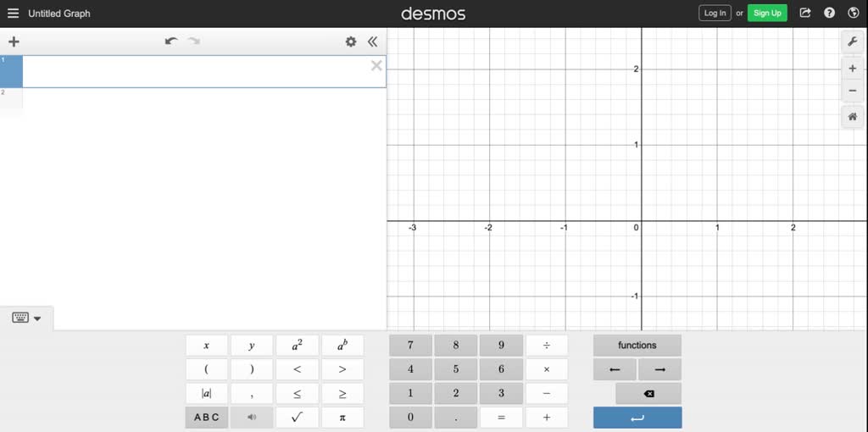Collapse the expression list panel
The image size is (868, 432).
tap(372, 42)
